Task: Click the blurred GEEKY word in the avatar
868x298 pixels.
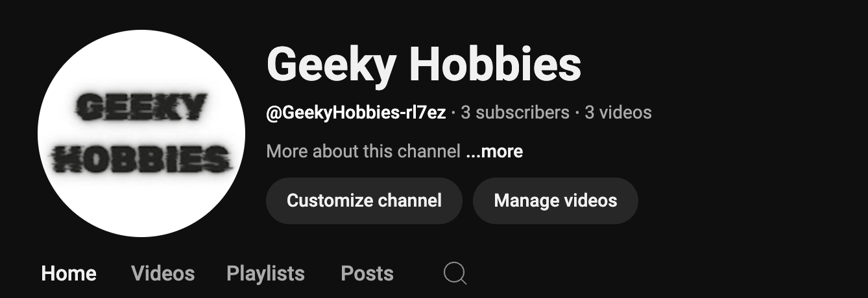Action: coord(141,107)
